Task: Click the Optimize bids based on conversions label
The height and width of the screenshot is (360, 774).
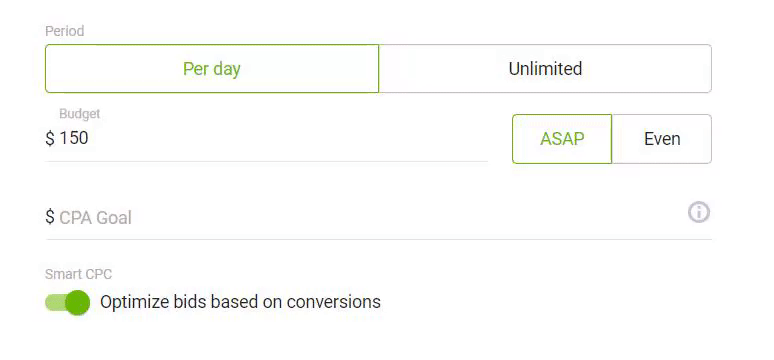Action: (x=240, y=302)
